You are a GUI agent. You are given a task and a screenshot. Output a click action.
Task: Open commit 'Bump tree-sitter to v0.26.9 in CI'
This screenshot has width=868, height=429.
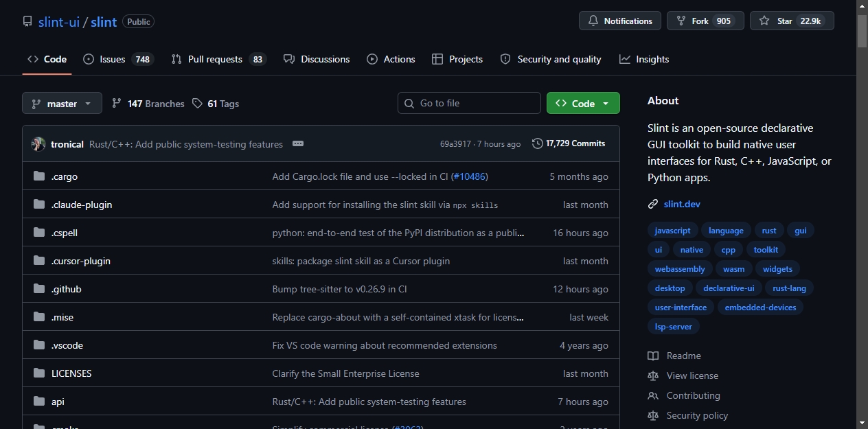click(x=340, y=289)
